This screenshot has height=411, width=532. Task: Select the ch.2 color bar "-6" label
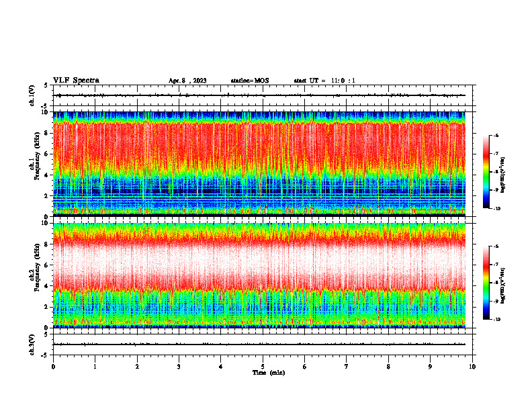[496, 246]
